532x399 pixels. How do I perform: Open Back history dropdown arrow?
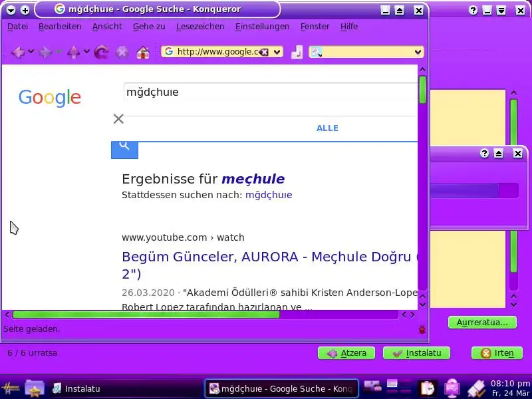(x=31, y=52)
